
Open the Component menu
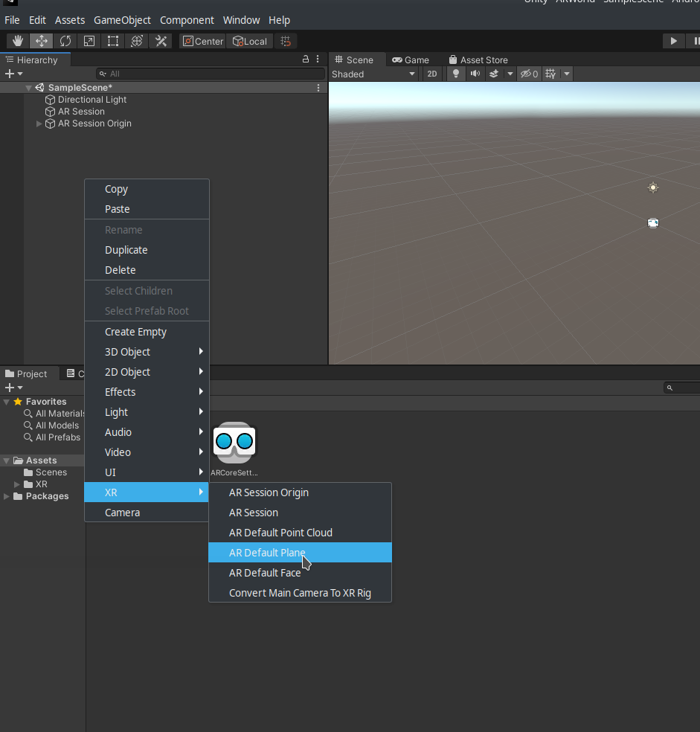(187, 20)
